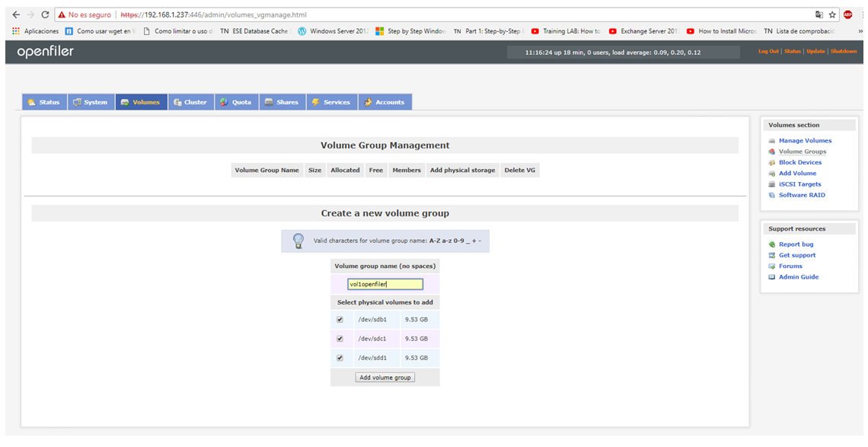Click the translate page icon
The image size is (868, 447).
click(819, 15)
